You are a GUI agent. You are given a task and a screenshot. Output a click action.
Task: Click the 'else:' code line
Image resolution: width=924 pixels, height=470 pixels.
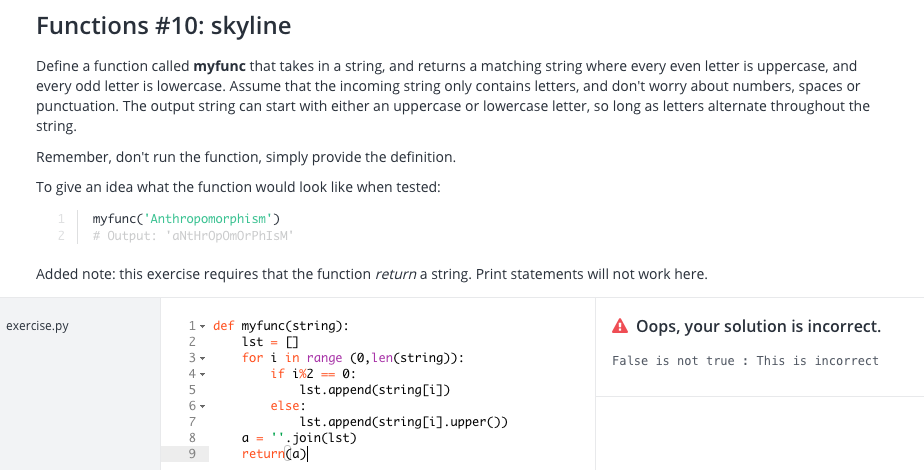(288, 406)
